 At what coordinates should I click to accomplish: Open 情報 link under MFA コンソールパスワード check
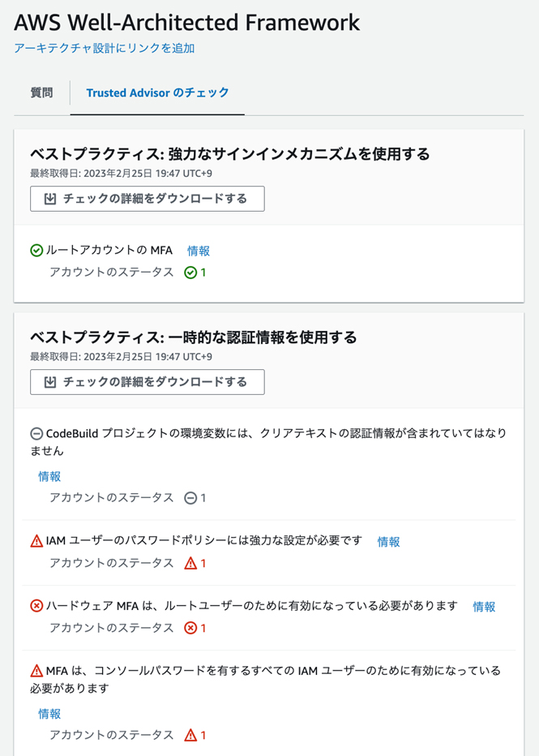point(49,714)
